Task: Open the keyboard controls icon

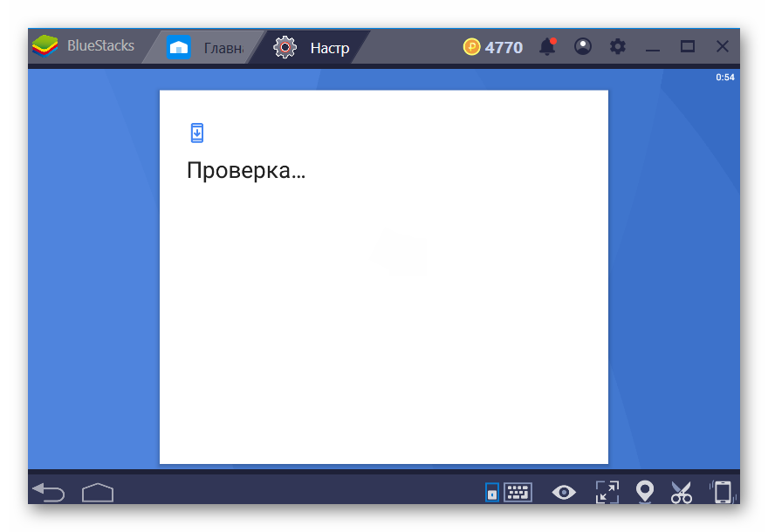Action: pos(518,493)
